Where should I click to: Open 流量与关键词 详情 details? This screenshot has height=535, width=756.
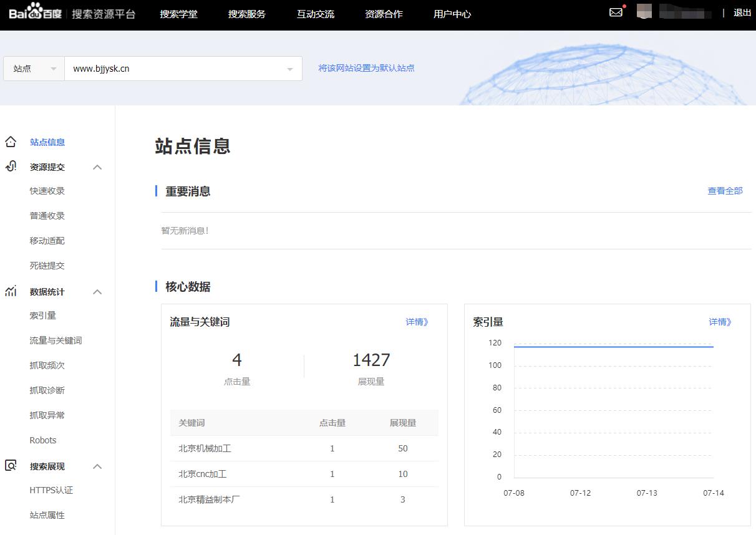[417, 322]
